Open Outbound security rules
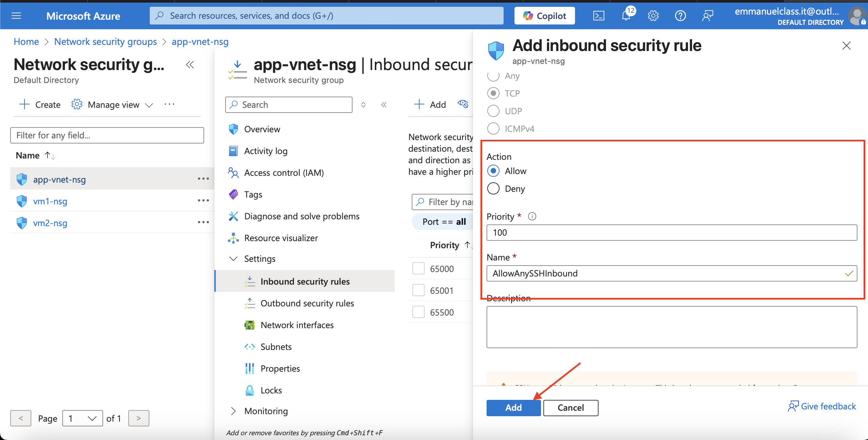The image size is (868, 440). click(307, 303)
